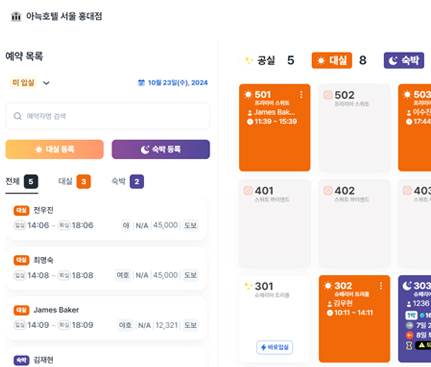Click the 18:08 checkout time
Viewport: 431px width, 367px height.
[x=82, y=275]
